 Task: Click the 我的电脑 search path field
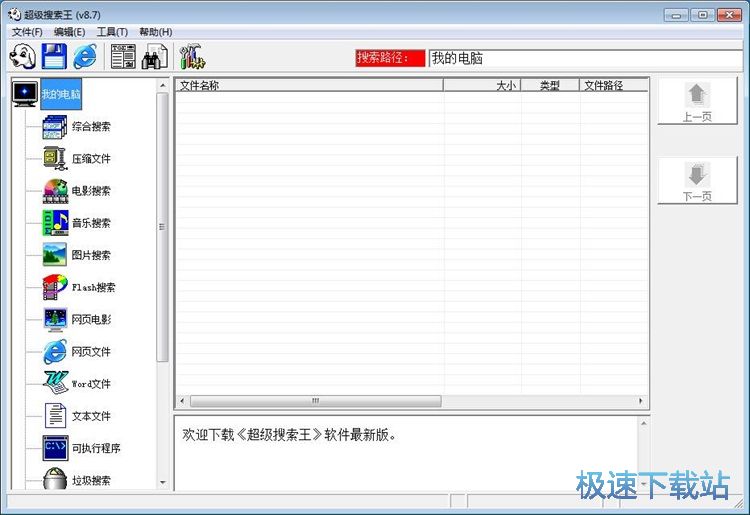[x=585, y=58]
